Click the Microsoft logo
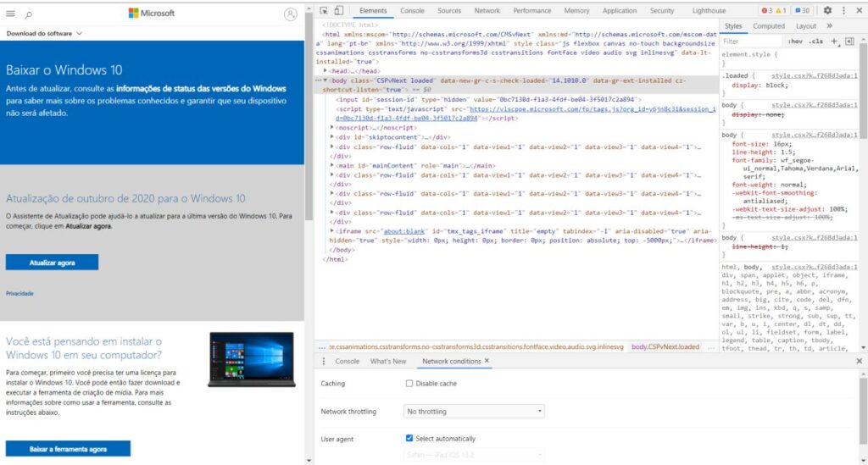Screen dimensions: 868x465 (152, 14)
